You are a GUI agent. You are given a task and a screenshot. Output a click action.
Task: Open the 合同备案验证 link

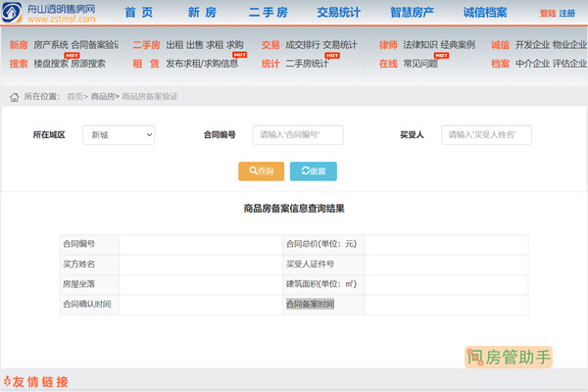pyautogui.click(x=95, y=45)
